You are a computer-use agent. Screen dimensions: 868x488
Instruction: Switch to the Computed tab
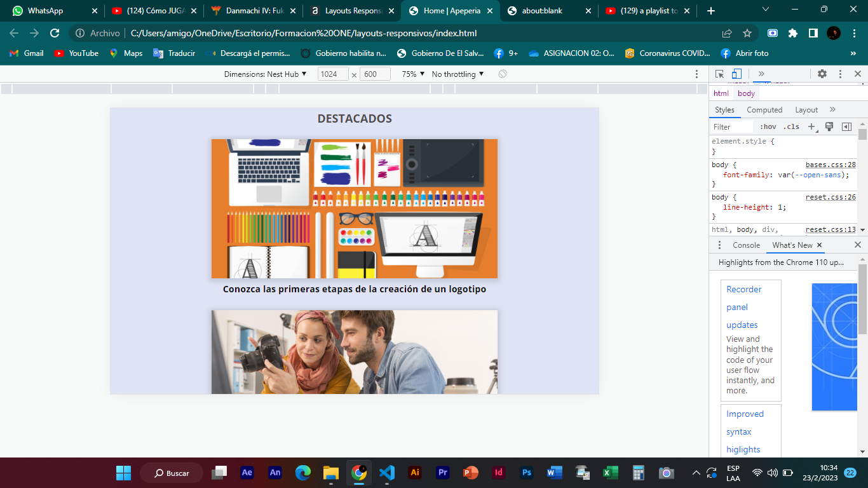point(764,110)
